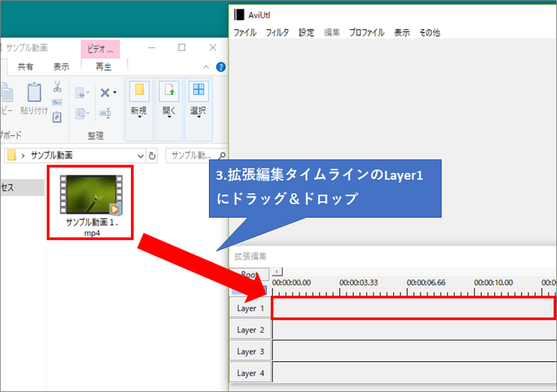The width and height of the screenshot is (557, 392).
Task: Click the scissors cut icon in Explorer ribbon
Action: coord(57,86)
